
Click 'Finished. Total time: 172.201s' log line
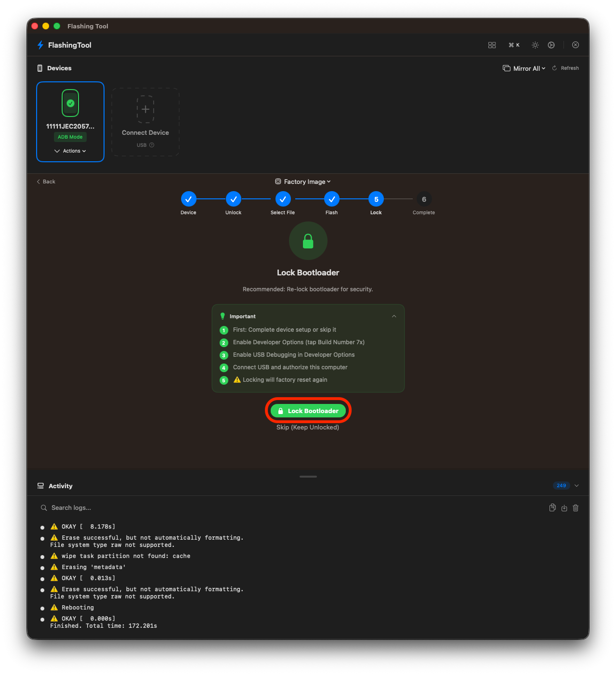(104, 626)
